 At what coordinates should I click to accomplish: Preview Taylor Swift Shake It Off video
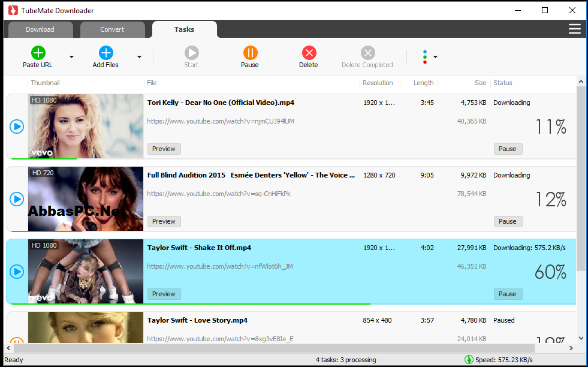(x=164, y=294)
